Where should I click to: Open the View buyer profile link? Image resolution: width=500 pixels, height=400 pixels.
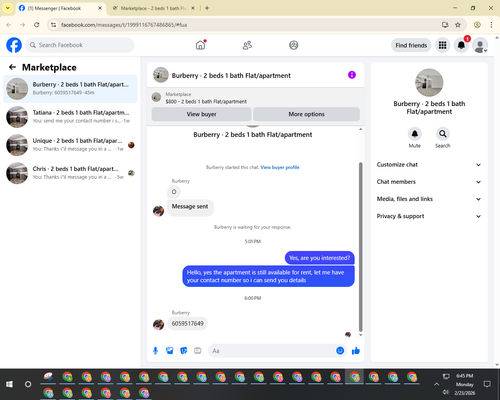(280, 167)
